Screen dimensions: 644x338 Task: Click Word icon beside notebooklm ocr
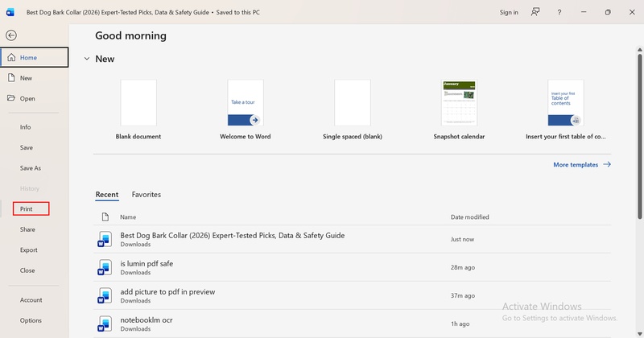105,324
